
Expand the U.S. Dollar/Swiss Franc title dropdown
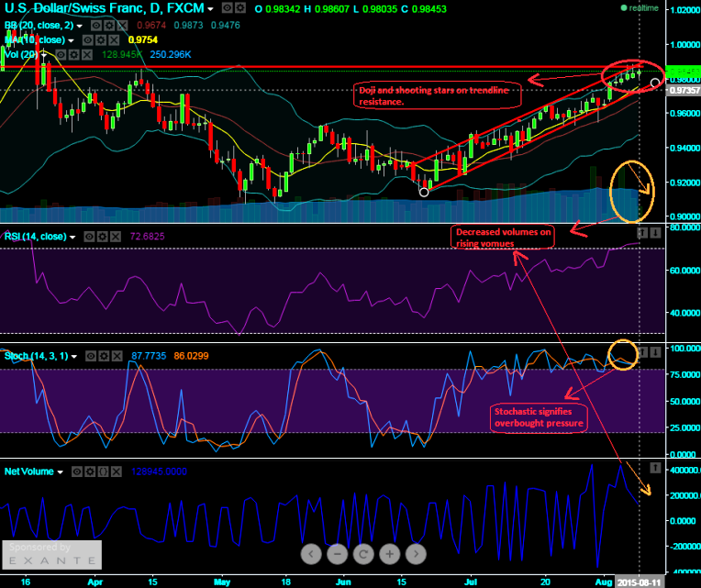(210, 9)
